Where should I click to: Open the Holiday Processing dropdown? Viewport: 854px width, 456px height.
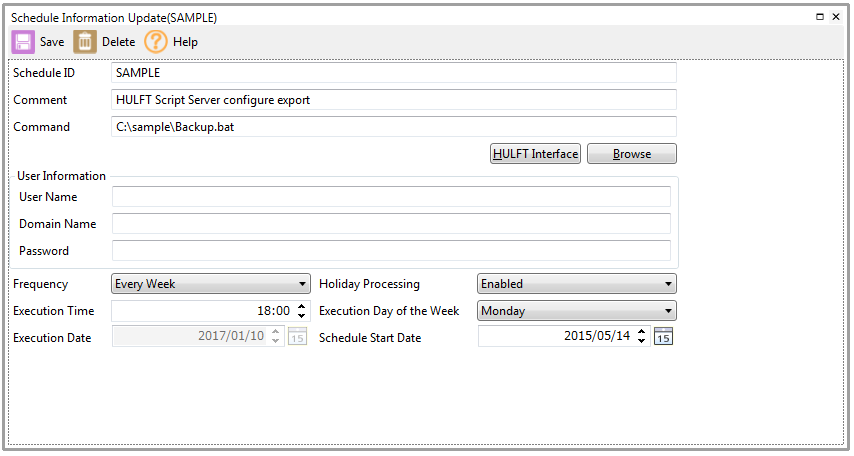tap(668, 284)
